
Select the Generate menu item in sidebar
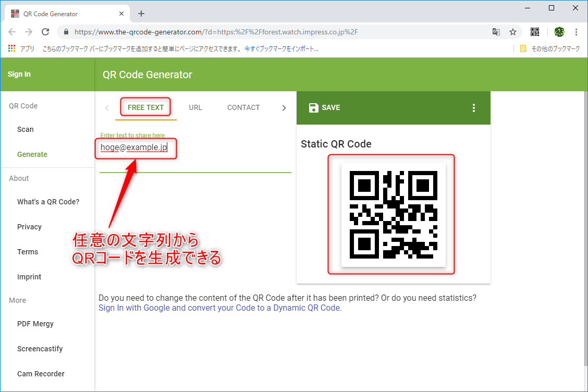tap(32, 154)
